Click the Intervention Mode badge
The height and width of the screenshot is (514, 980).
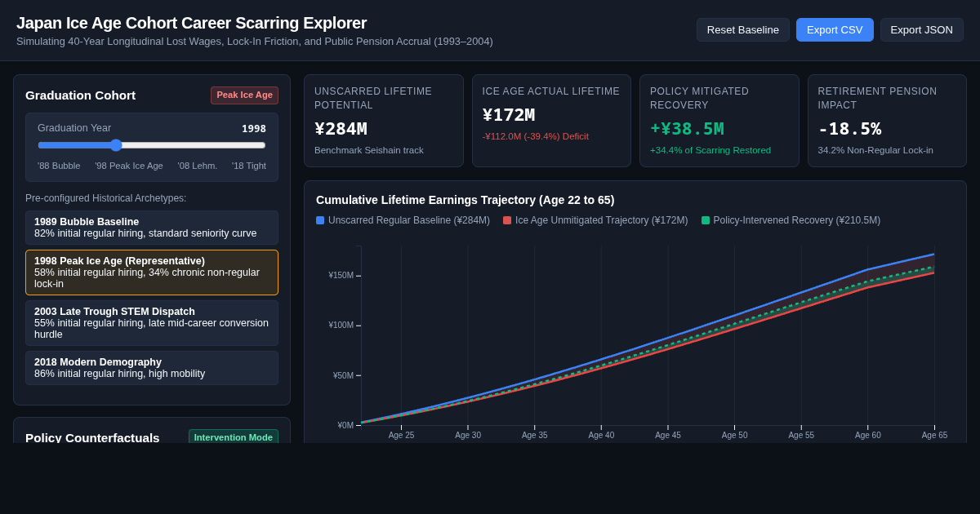[x=234, y=437]
